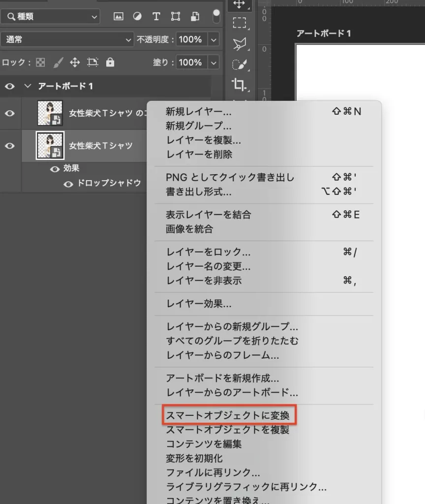Image resolution: width=425 pixels, height=504 pixels.
Task: Lock transparent pixels checkerboard icon
Action: coord(40,63)
